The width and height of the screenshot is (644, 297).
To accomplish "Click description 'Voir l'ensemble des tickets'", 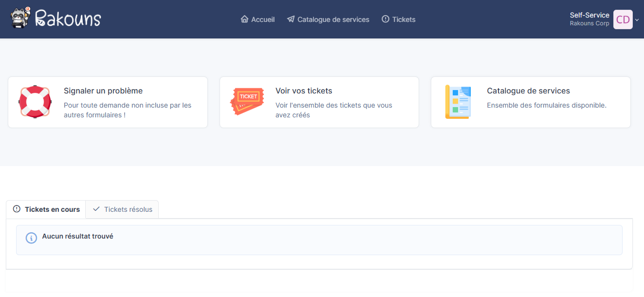I will 334,110.
